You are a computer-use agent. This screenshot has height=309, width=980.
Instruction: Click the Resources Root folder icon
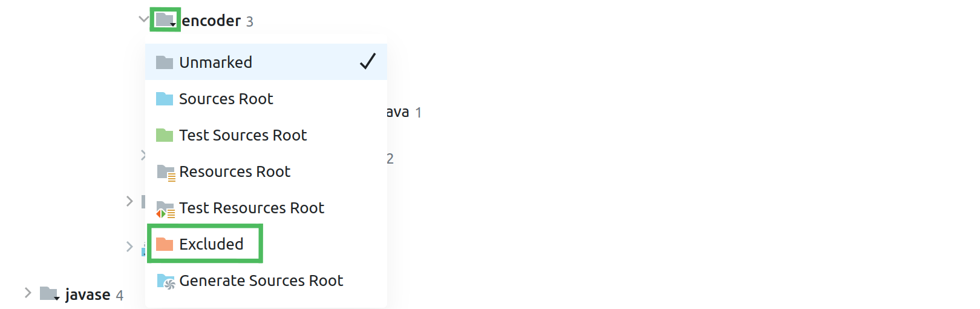(x=165, y=173)
